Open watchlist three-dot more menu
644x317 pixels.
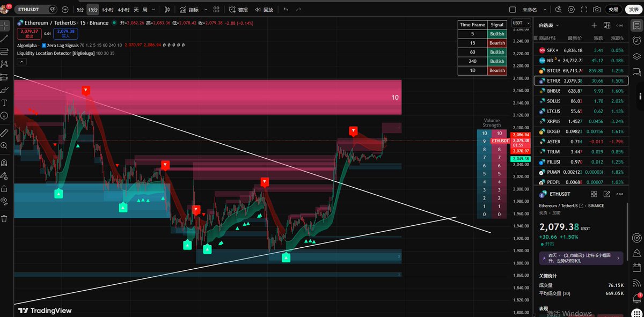(620, 25)
